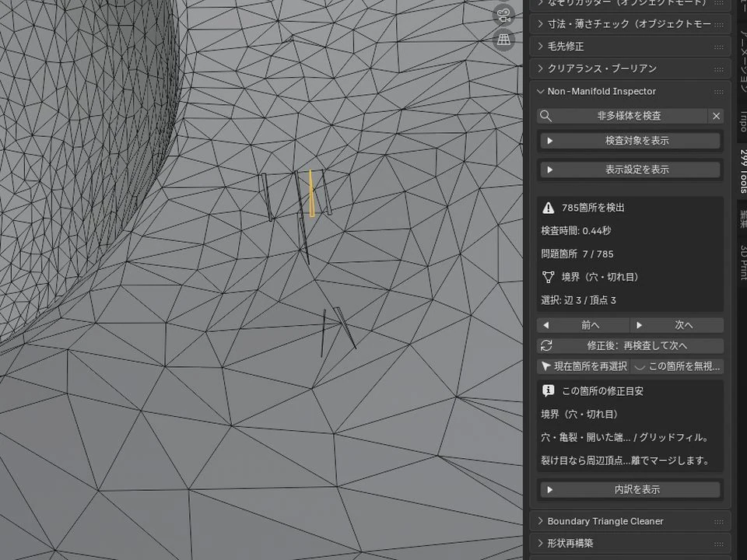Expand 検査対象を表示 section
Image resolution: width=747 pixels, height=560 pixels.
[x=630, y=141]
